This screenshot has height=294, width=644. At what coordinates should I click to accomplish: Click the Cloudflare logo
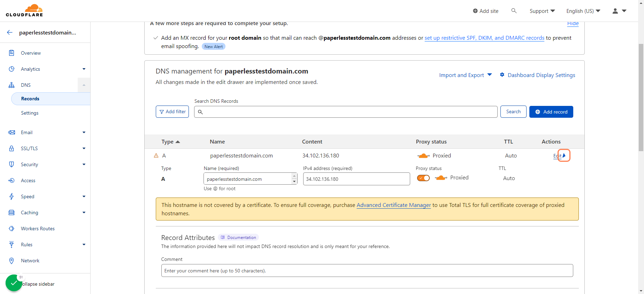(24, 10)
